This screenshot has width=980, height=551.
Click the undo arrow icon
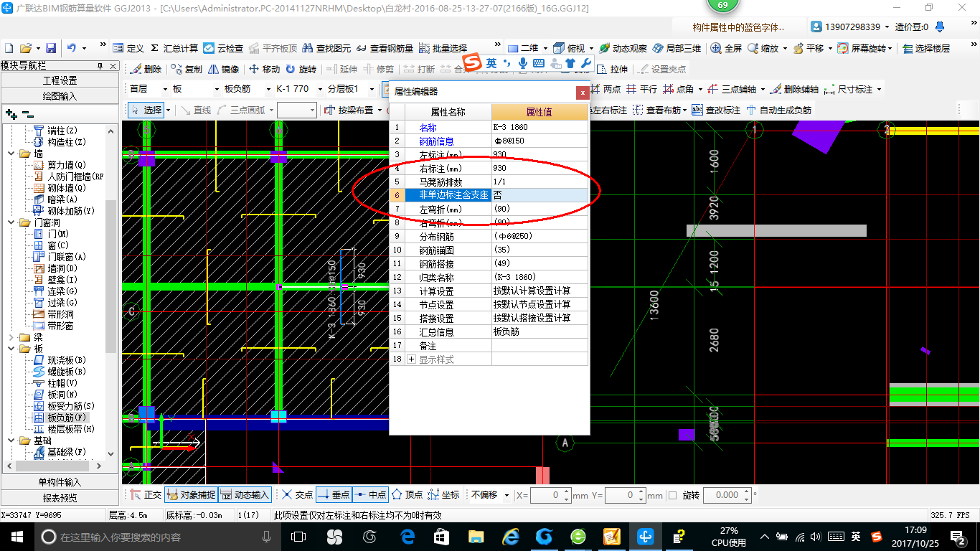click(72, 48)
